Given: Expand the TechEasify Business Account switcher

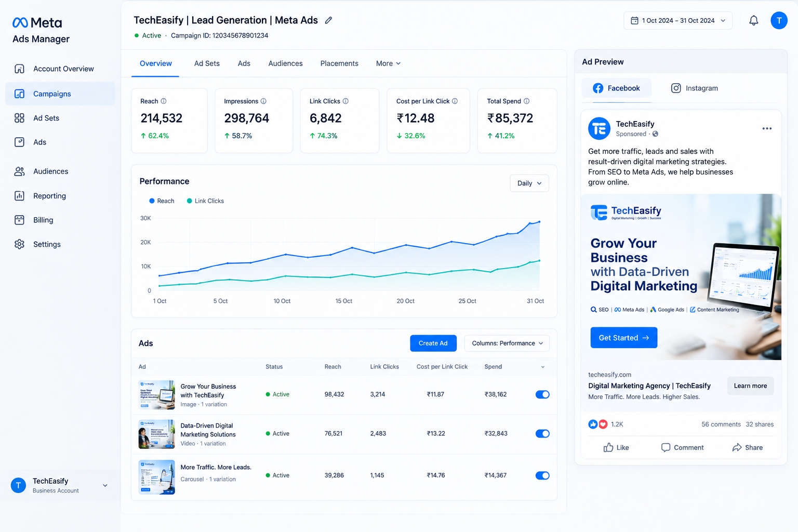Looking at the screenshot, I should tap(105, 486).
